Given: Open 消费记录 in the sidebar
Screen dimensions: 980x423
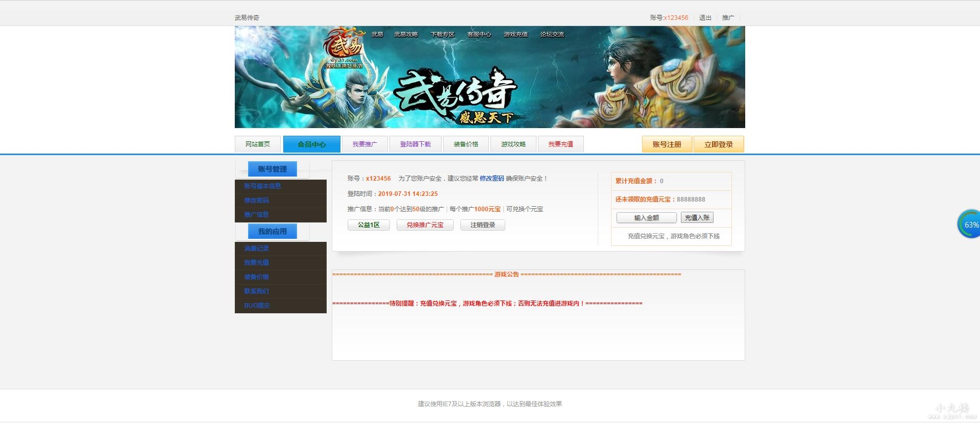Looking at the screenshot, I should tap(256, 248).
